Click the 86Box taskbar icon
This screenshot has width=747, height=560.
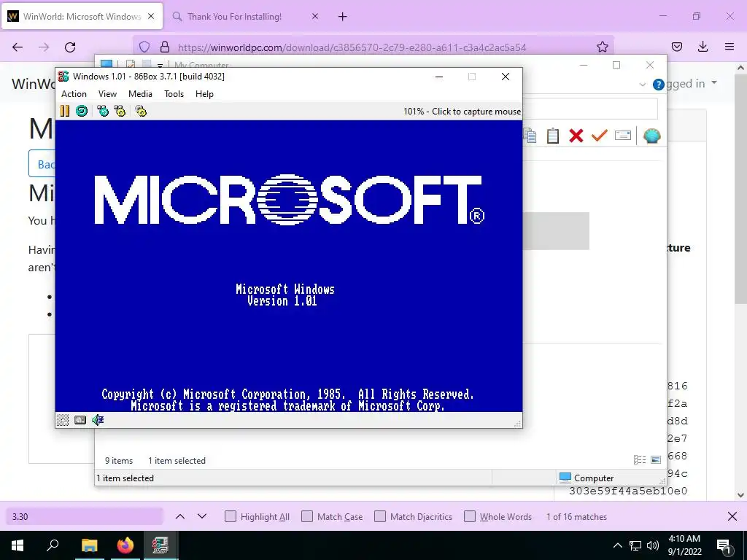tap(160, 545)
